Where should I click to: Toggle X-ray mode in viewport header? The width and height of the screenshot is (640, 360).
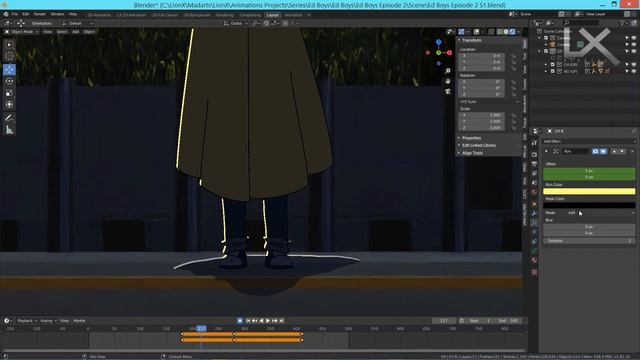491,31
